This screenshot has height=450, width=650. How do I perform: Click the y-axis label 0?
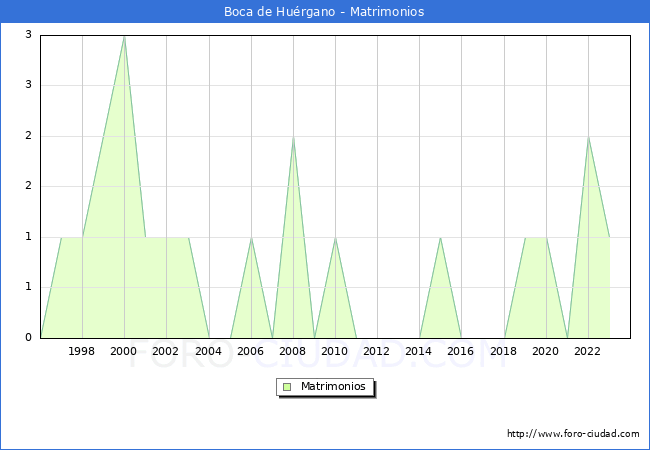pos(28,337)
